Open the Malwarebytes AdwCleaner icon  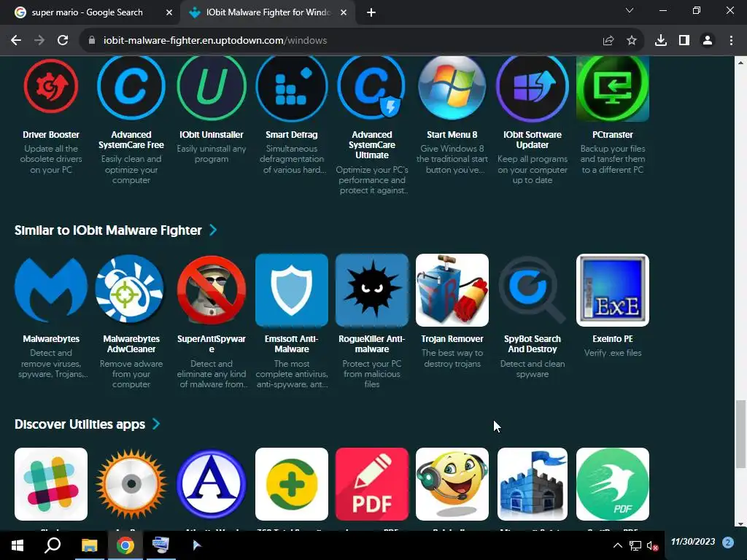pyautogui.click(x=130, y=289)
